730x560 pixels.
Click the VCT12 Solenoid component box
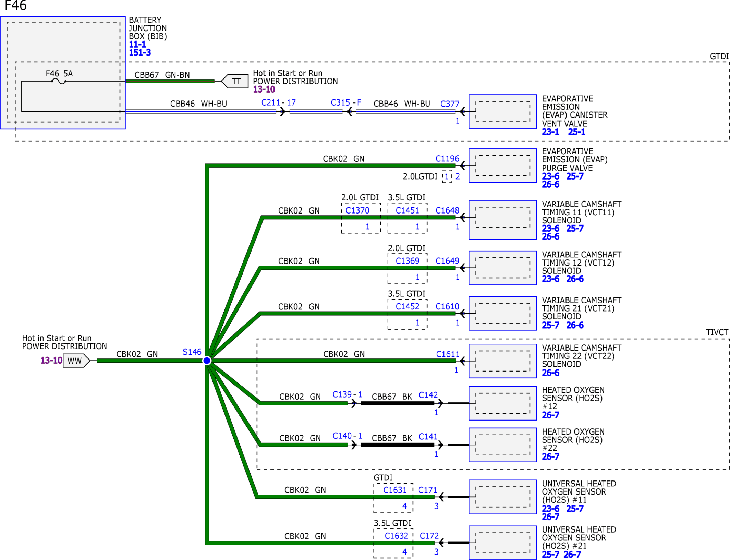coord(502,268)
